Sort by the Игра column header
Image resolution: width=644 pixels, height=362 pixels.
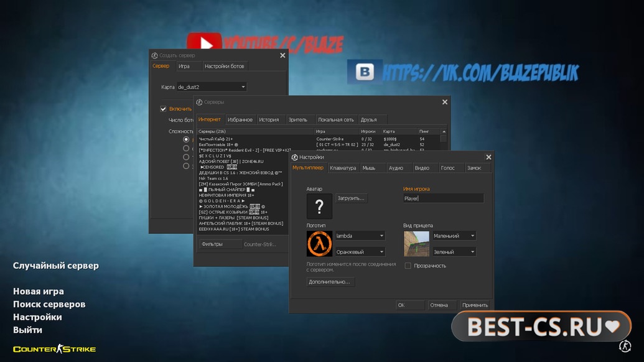coord(337,131)
